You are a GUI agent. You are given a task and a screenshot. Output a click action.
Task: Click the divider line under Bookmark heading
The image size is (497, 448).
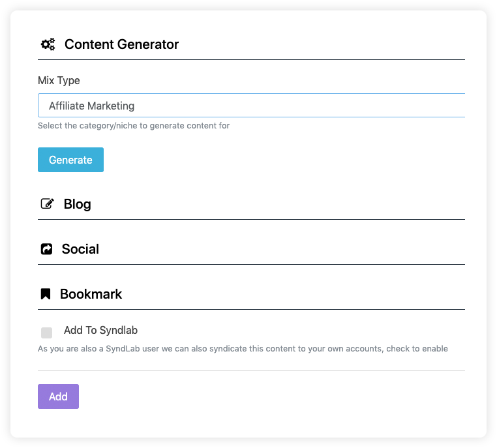coord(251,309)
